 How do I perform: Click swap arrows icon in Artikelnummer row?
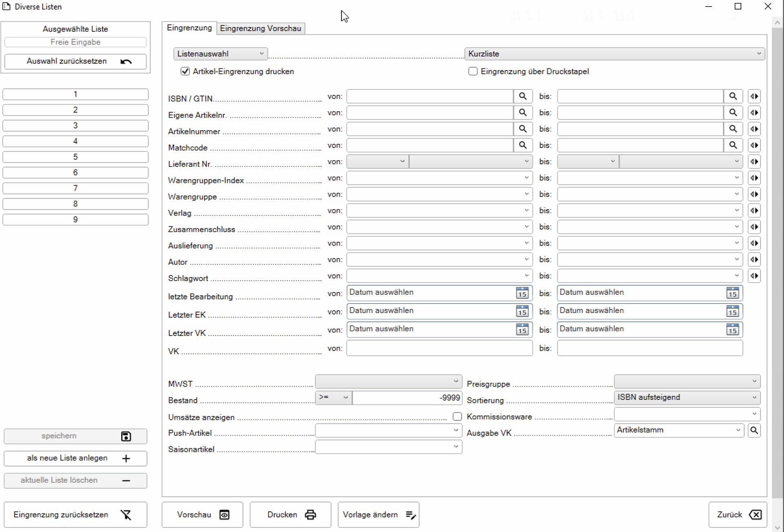point(754,129)
